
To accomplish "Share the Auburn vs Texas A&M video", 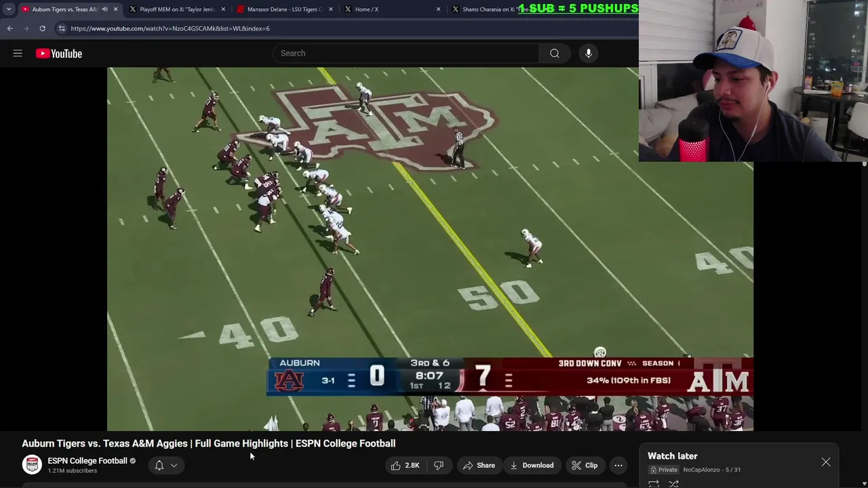I will 479,466.
